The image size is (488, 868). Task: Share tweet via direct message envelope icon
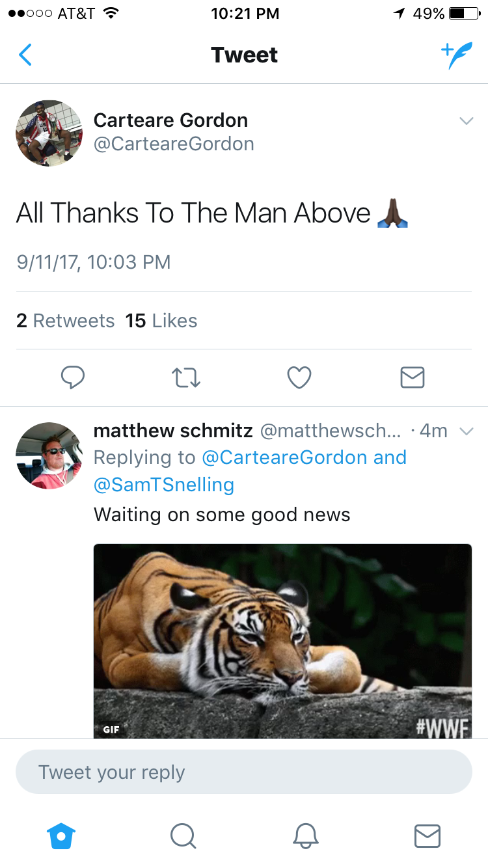coord(413,377)
